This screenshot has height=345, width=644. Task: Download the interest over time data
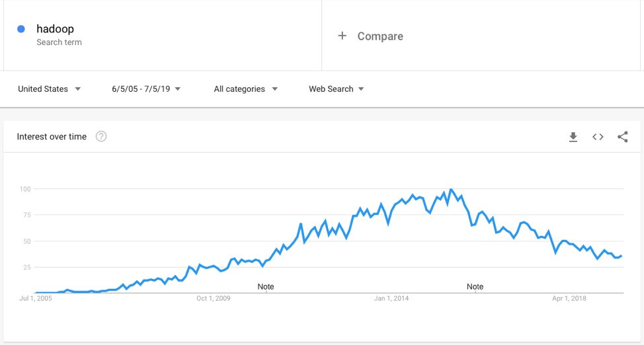click(x=573, y=137)
